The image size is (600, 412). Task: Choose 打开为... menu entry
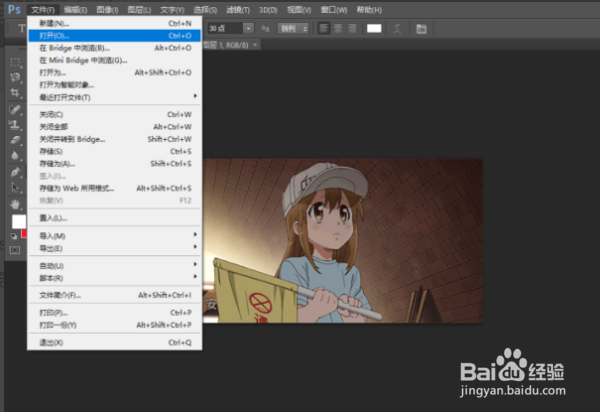coord(114,72)
